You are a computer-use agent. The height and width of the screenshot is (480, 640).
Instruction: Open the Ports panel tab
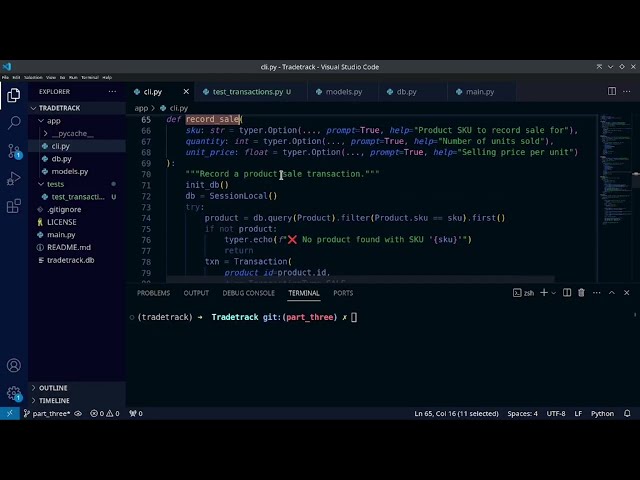343,293
